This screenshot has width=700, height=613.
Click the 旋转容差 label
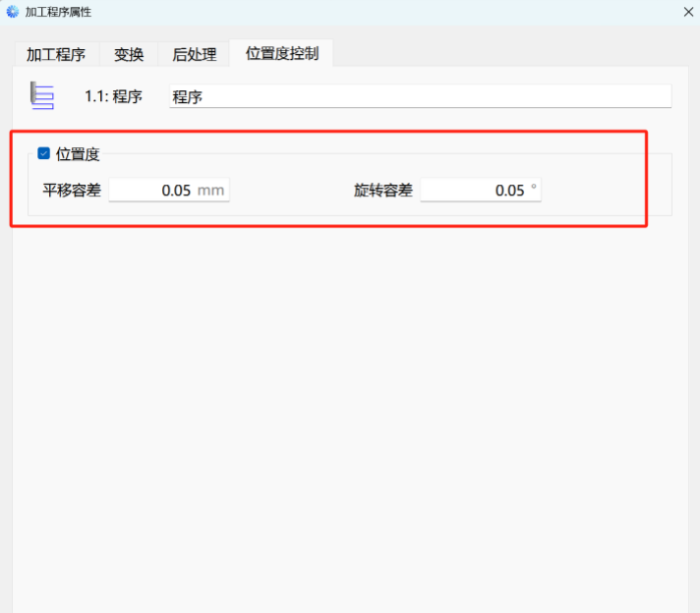coord(383,190)
